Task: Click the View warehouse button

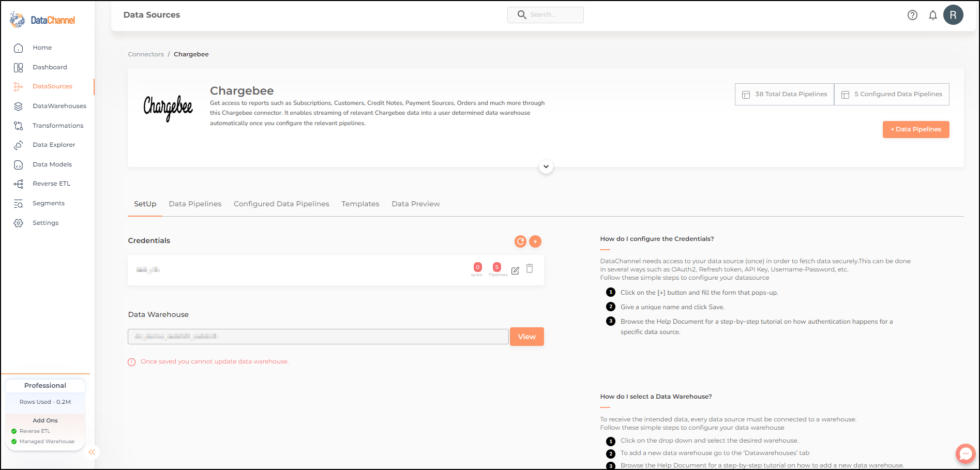Action: coord(527,337)
